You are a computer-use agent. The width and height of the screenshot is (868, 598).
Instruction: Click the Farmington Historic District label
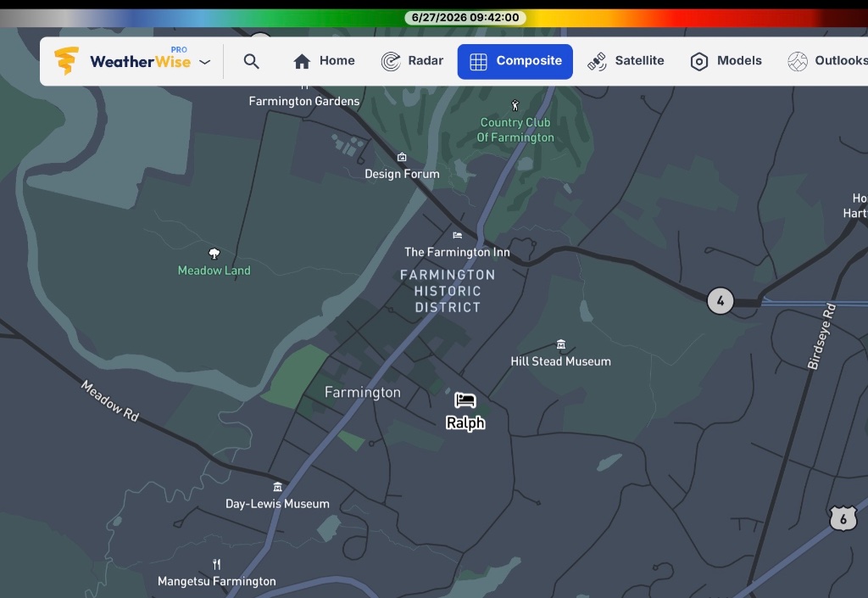tap(448, 291)
